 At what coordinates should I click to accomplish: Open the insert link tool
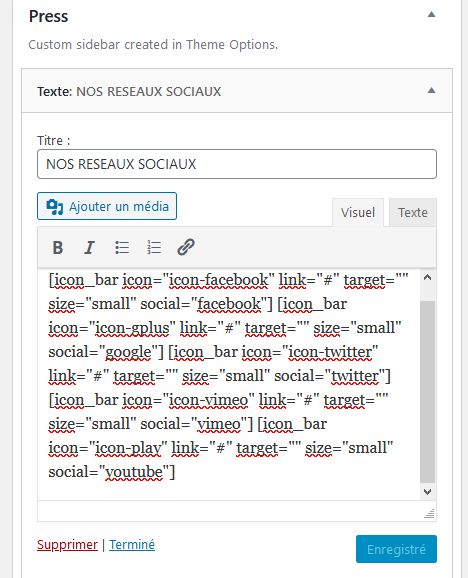point(186,247)
